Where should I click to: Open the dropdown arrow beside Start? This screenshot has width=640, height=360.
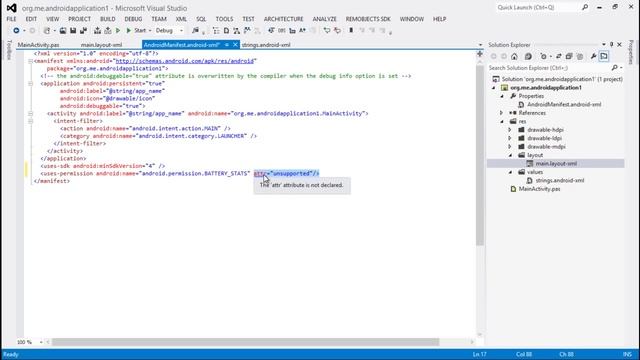tap(150, 31)
